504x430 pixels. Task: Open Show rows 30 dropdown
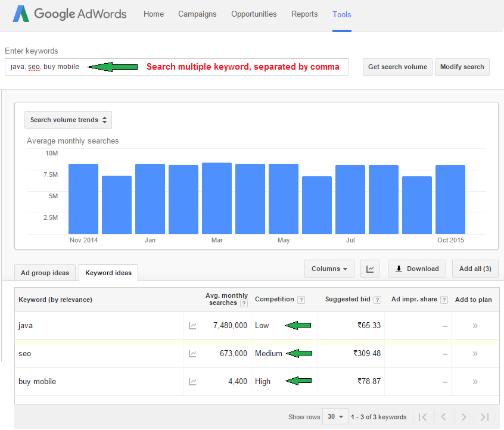335,417
